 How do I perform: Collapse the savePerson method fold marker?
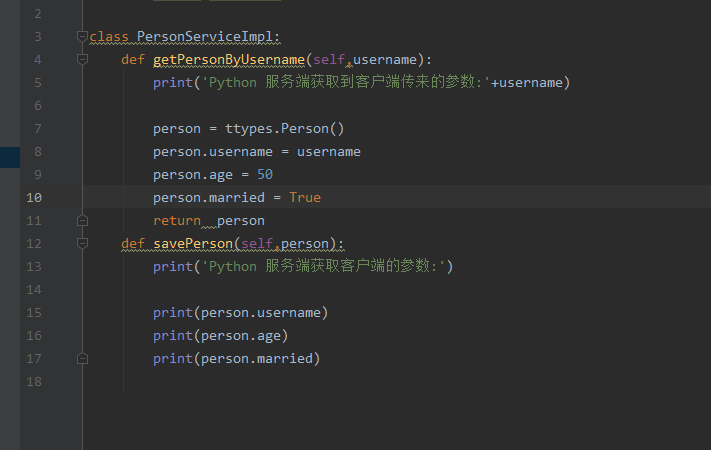click(x=83, y=243)
